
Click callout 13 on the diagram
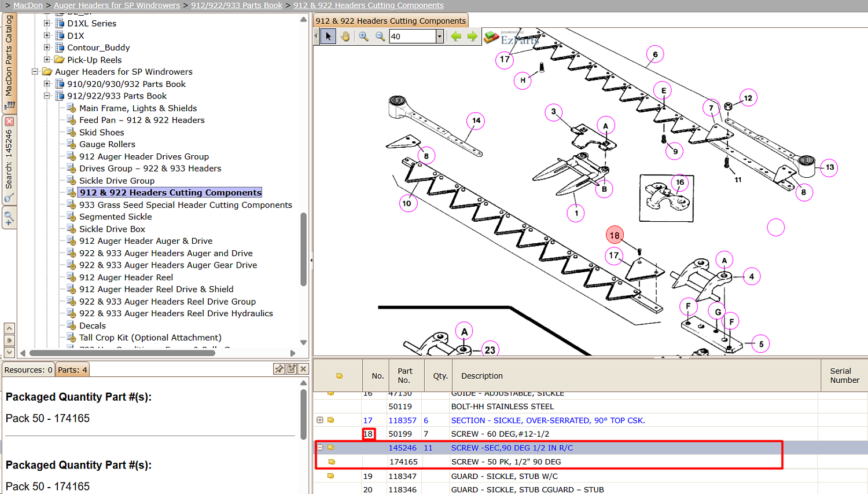[x=830, y=167]
